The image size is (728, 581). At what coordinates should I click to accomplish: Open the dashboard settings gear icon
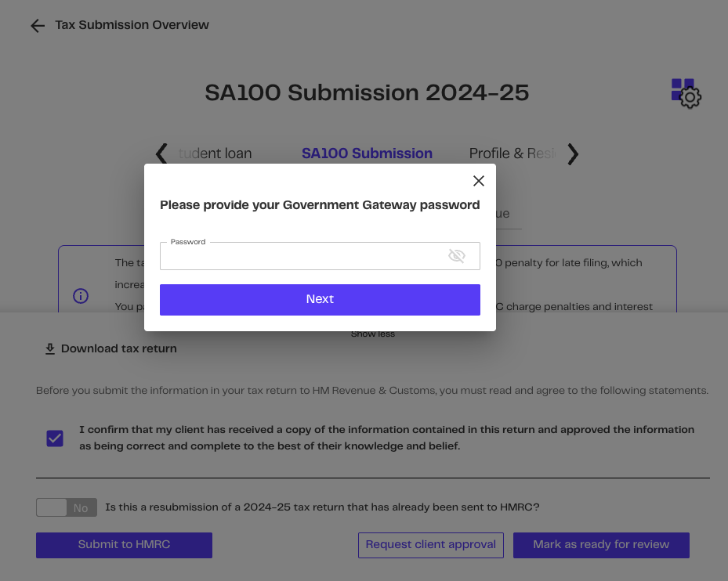coord(686,94)
